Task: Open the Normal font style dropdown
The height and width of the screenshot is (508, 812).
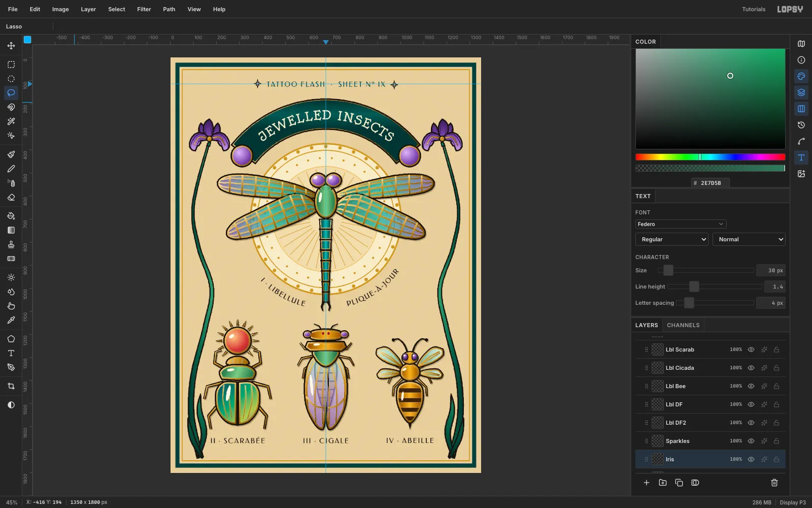Action: click(x=749, y=239)
